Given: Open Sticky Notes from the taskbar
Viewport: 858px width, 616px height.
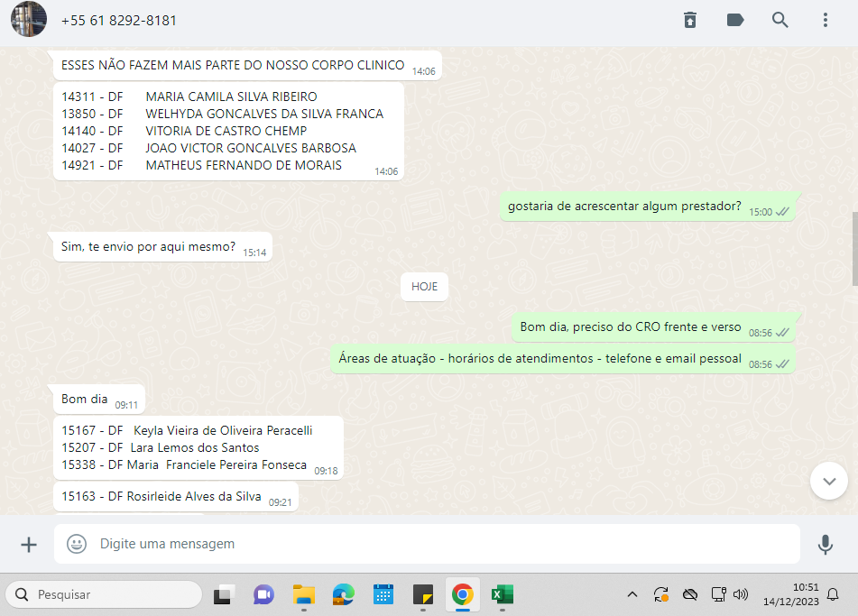Looking at the screenshot, I should (423, 594).
